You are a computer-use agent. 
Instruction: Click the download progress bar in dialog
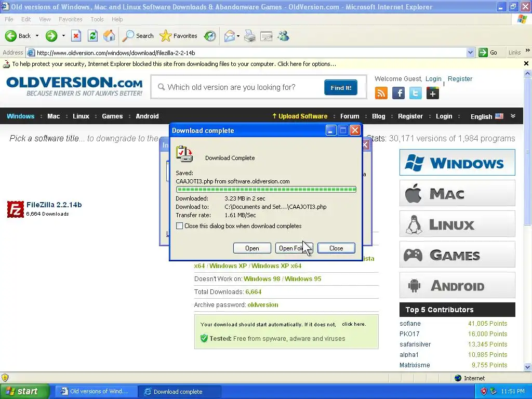click(267, 189)
